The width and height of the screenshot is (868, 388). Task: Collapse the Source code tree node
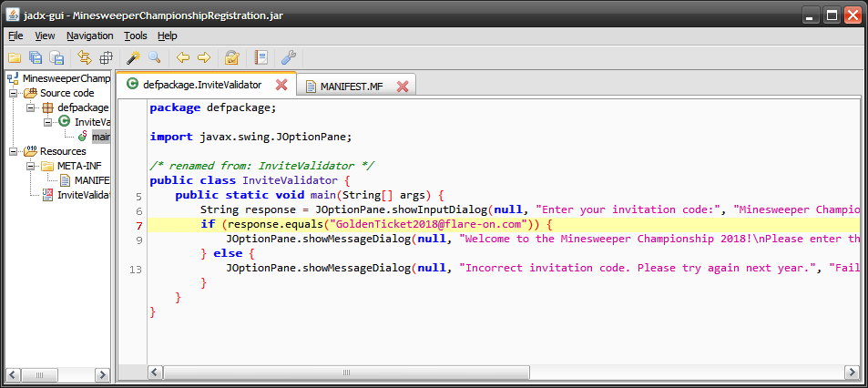[x=13, y=93]
